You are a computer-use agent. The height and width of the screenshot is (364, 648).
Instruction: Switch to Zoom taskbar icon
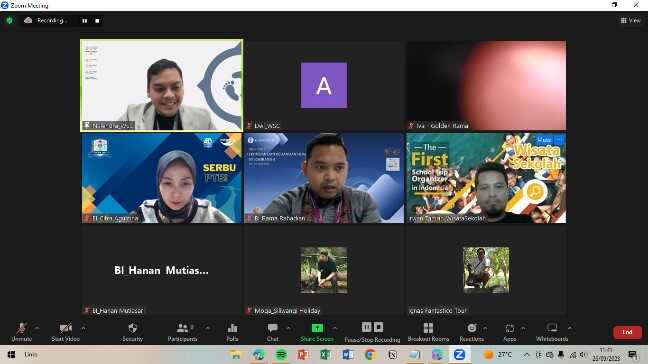coord(459,354)
